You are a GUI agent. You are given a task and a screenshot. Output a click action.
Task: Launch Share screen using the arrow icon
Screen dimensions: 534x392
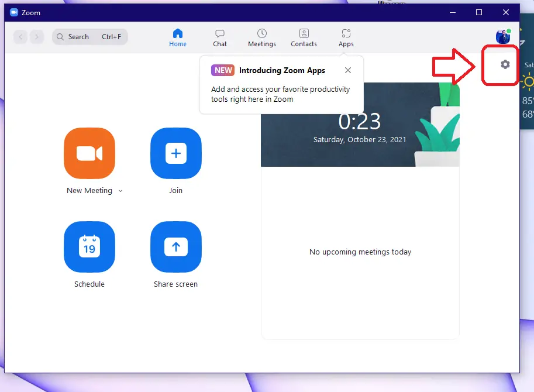pos(175,247)
